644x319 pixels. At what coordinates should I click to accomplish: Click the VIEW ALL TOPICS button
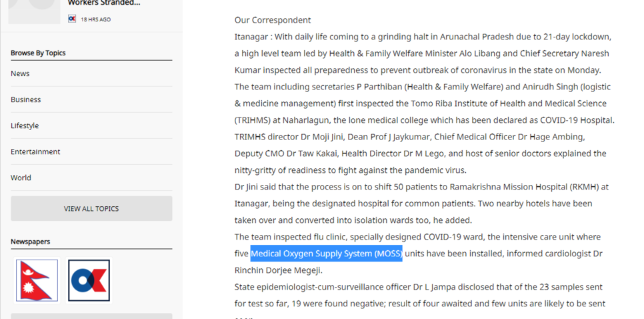91,208
